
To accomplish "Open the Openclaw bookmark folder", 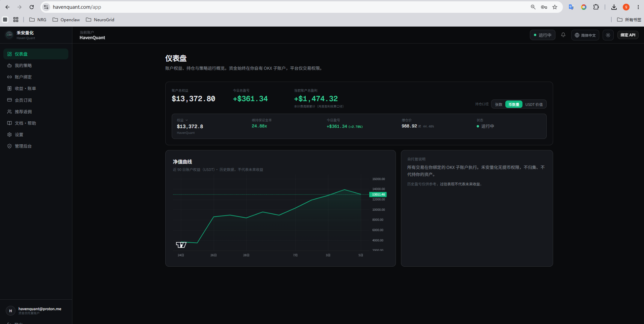I will [x=66, y=20].
